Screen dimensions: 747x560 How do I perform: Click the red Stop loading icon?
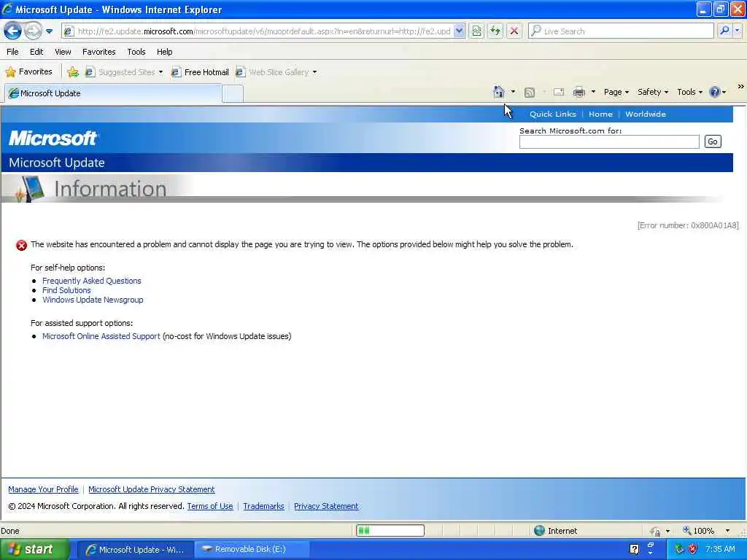pyautogui.click(x=514, y=31)
